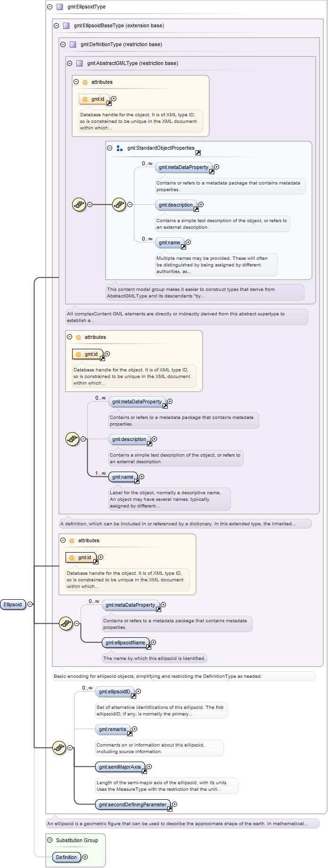Collapse the attributes box under gml:DefinitionType
Image resolution: width=328 pixels, height=868 pixels.
click(70, 337)
